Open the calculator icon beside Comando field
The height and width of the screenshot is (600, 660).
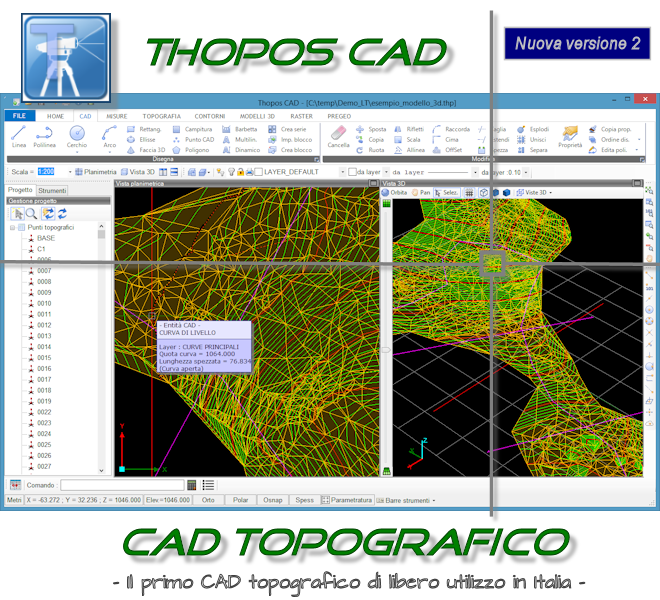[192, 485]
